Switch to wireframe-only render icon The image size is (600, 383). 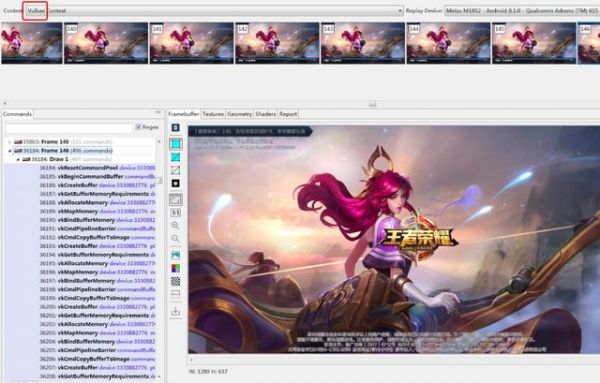click(x=176, y=170)
